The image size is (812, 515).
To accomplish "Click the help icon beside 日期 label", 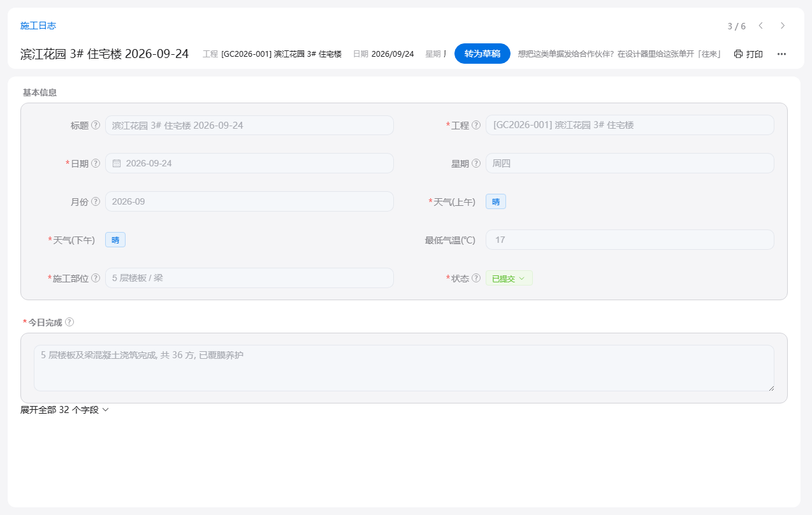I will pos(96,163).
